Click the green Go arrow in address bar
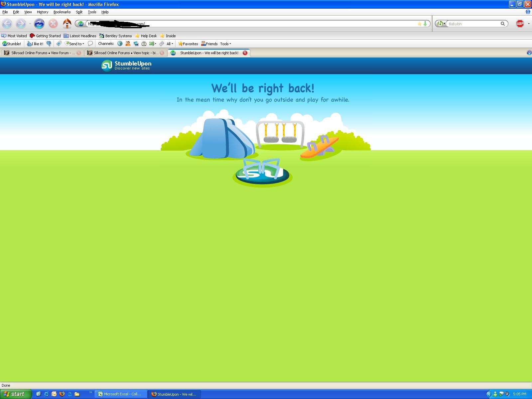Image resolution: width=532 pixels, height=399 pixels. tap(425, 24)
